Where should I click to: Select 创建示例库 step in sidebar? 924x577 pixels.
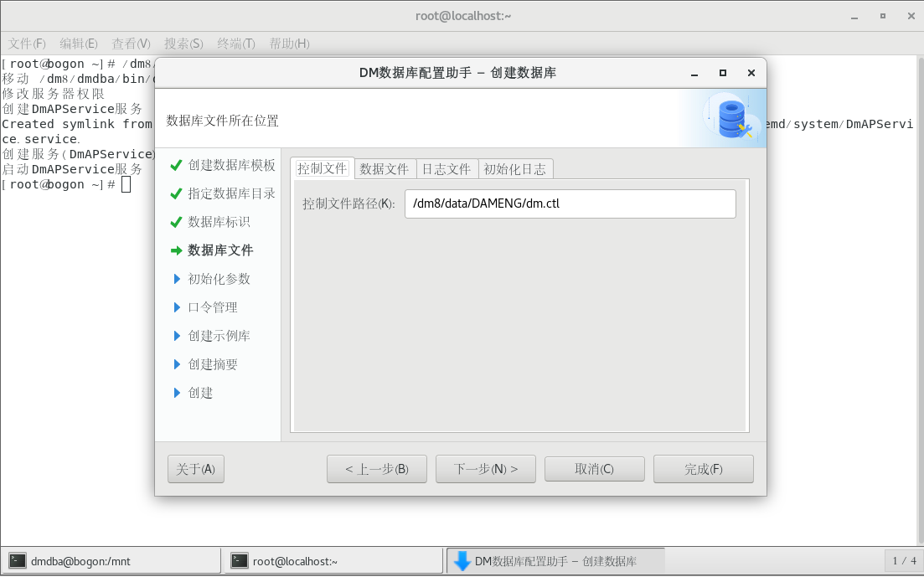(219, 336)
